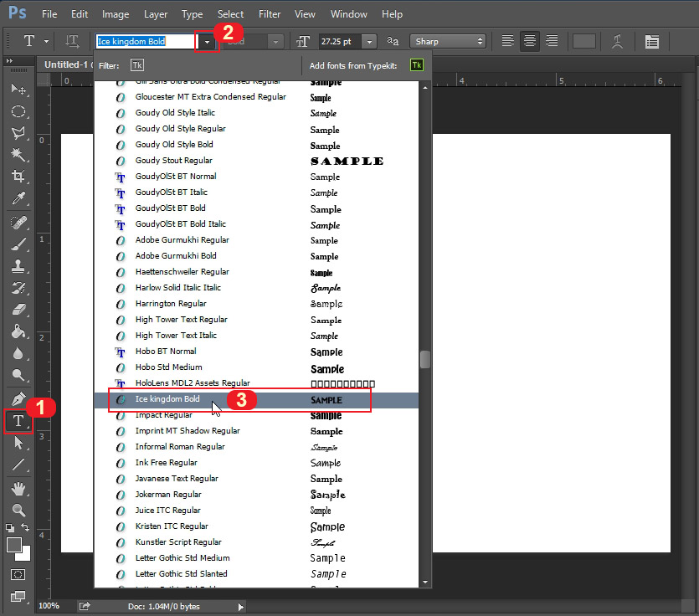Click the font list scrollbar thumb
699x616 pixels.
[424, 360]
